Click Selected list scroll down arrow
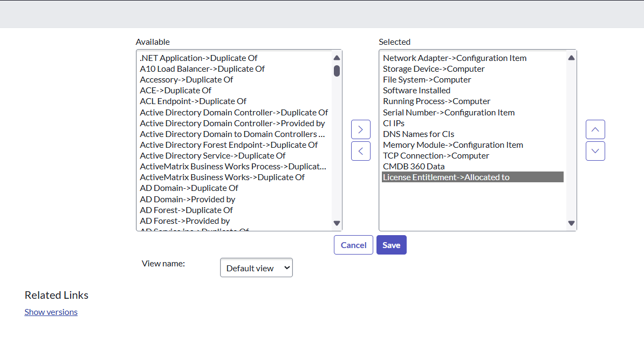 (571, 223)
